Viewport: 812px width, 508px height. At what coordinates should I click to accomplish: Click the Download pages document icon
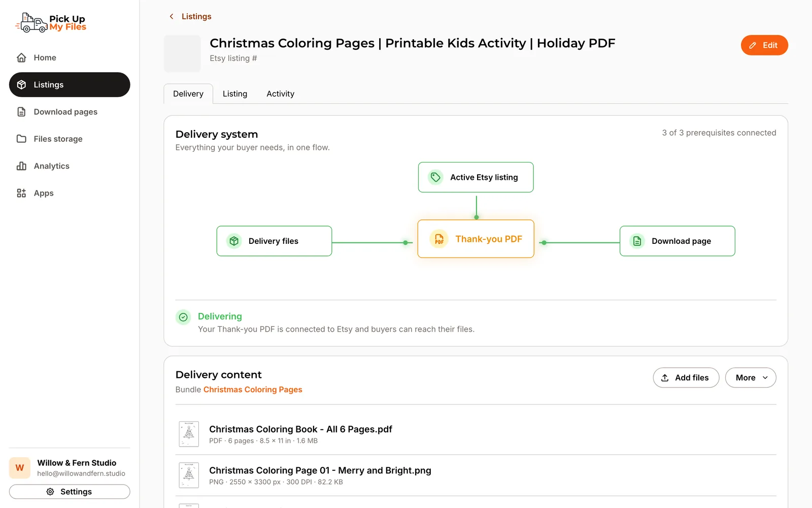(21, 112)
